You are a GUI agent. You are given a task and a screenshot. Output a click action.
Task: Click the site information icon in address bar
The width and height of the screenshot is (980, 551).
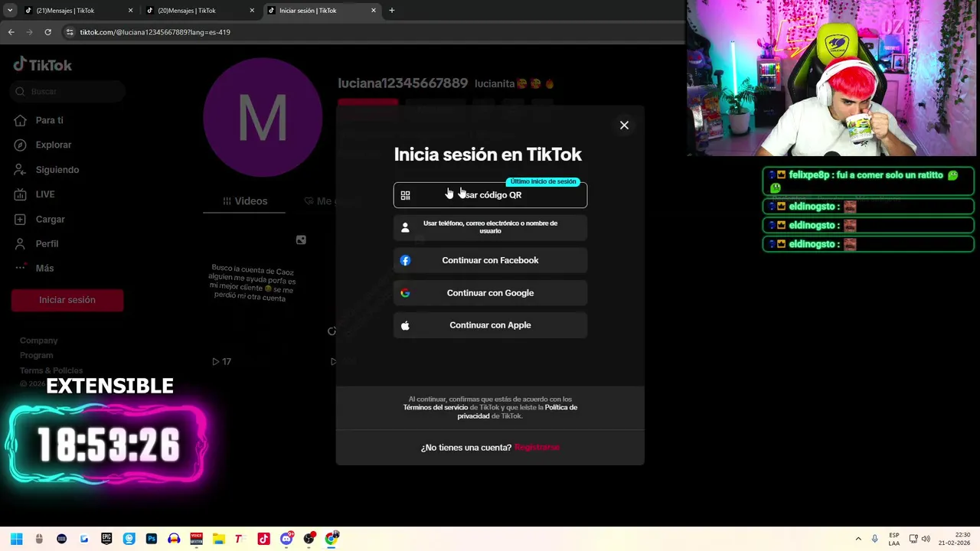(70, 32)
